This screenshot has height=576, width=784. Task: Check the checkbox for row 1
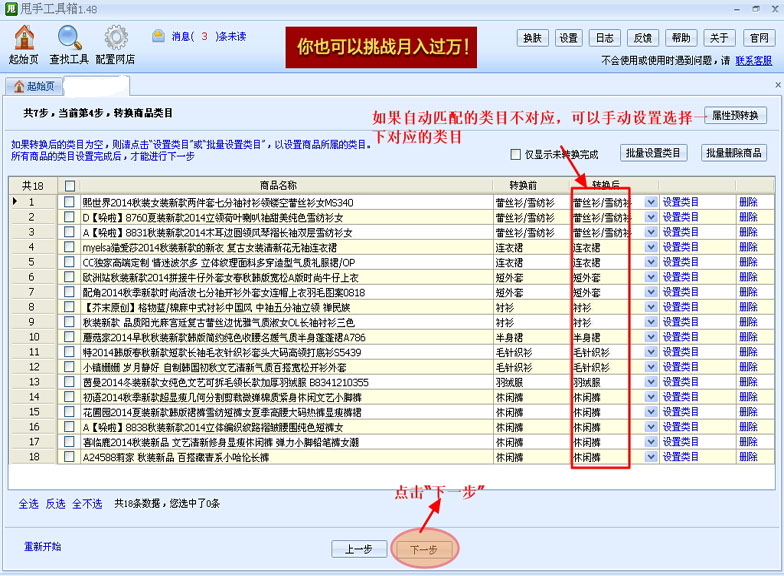[x=69, y=202]
